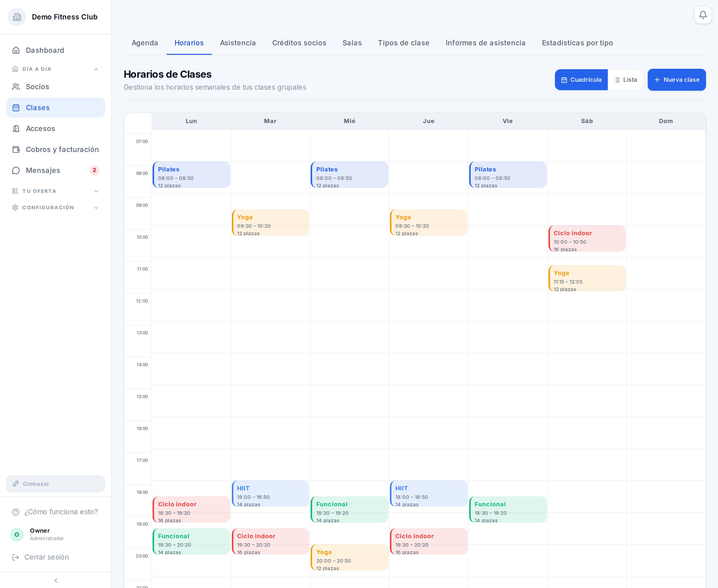Click the Accesos door icon
718x588 pixels.
click(x=16, y=129)
